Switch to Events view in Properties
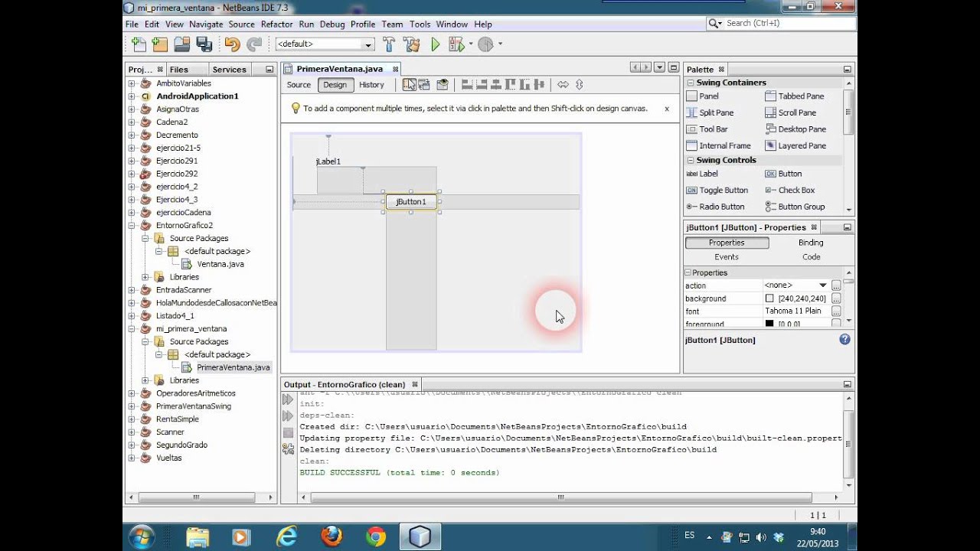 [x=727, y=257]
